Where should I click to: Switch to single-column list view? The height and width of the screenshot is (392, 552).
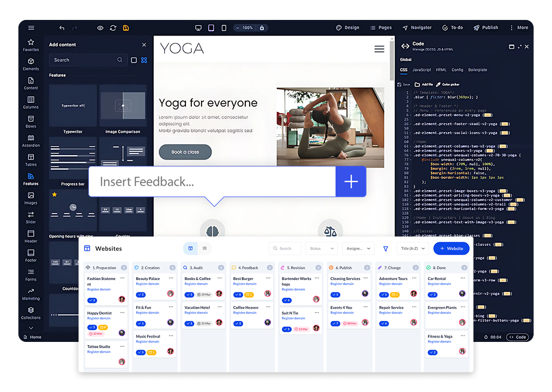[x=134, y=60]
